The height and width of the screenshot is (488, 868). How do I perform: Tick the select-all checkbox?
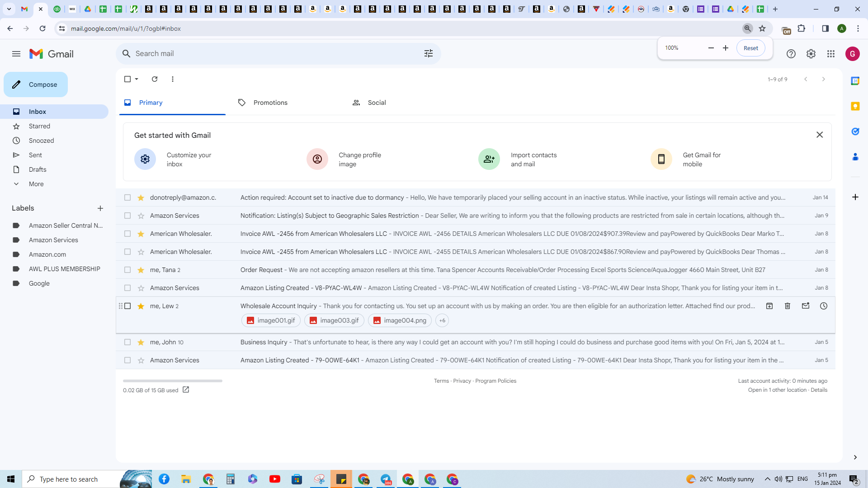pyautogui.click(x=127, y=79)
